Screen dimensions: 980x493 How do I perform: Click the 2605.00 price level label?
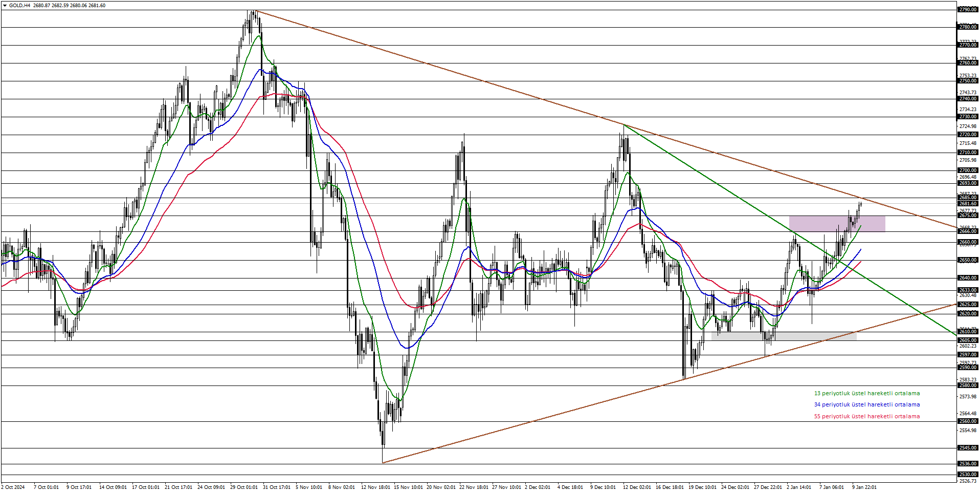pyautogui.click(x=968, y=340)
